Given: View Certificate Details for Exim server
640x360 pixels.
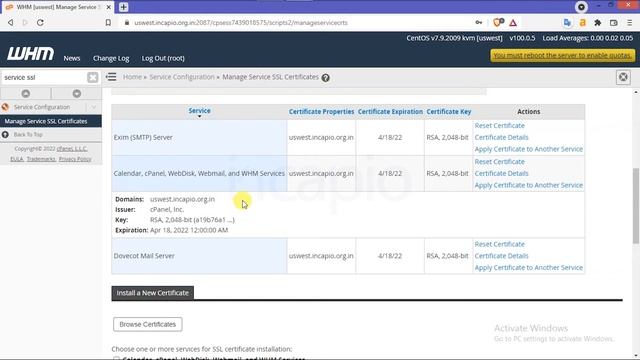Looking at the screenshot, I should click(501, 138).
